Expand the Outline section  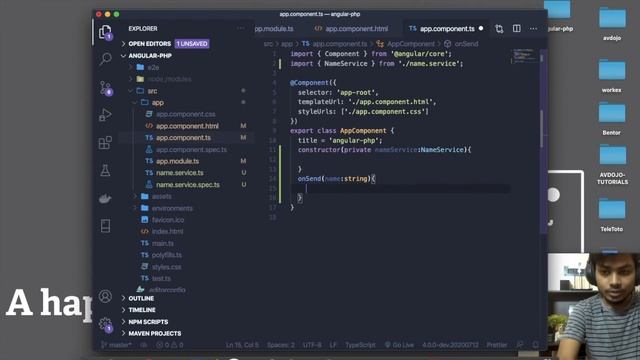(141, 298)
